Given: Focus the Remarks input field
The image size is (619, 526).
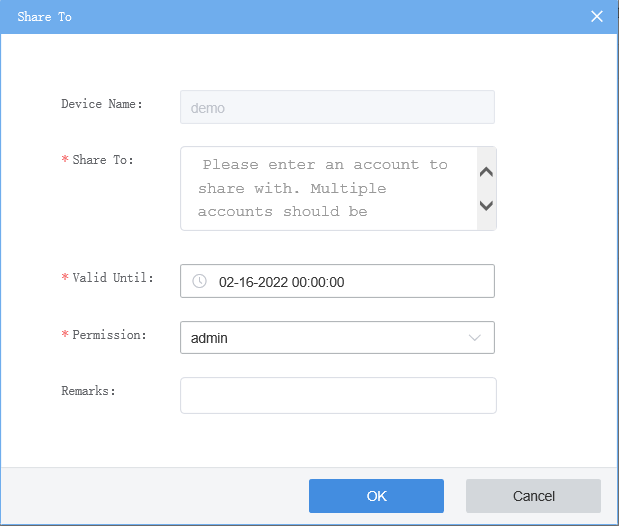Looking at the screenshot, I should 338,395.
